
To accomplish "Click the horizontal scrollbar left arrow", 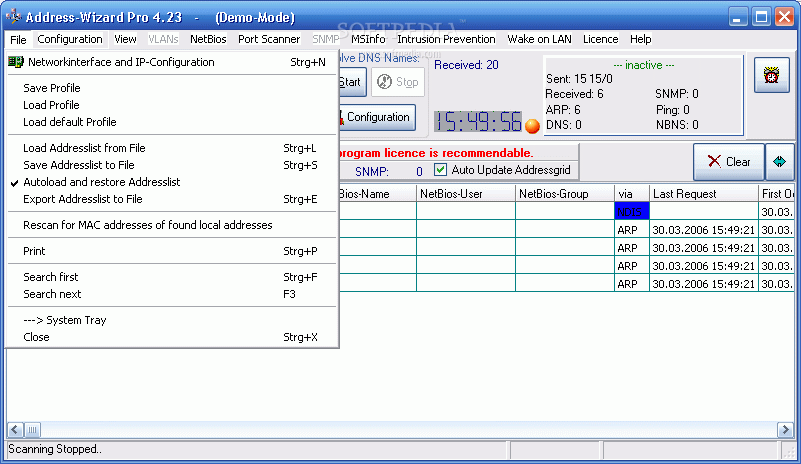I will 15,430.
